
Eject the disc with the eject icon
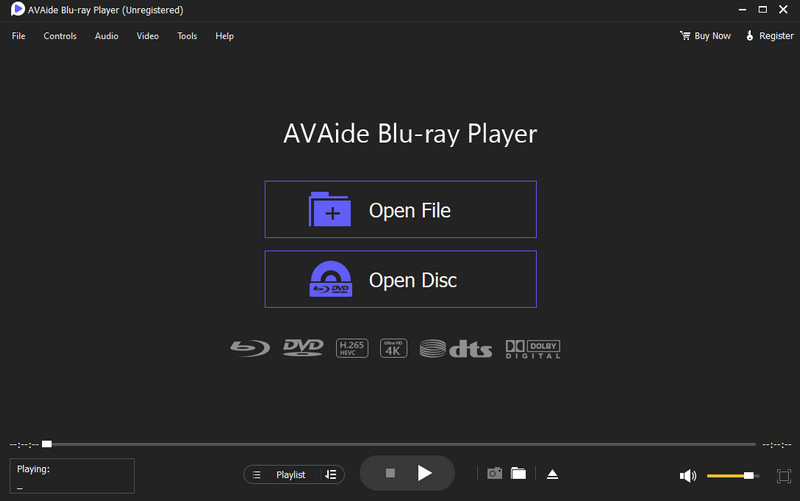point(552,474)
